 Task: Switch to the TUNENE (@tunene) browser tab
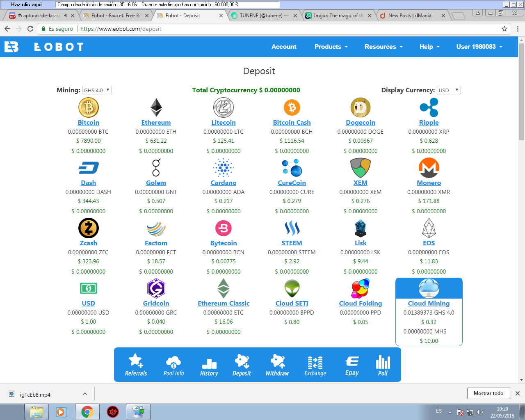(x=264, y=16)
